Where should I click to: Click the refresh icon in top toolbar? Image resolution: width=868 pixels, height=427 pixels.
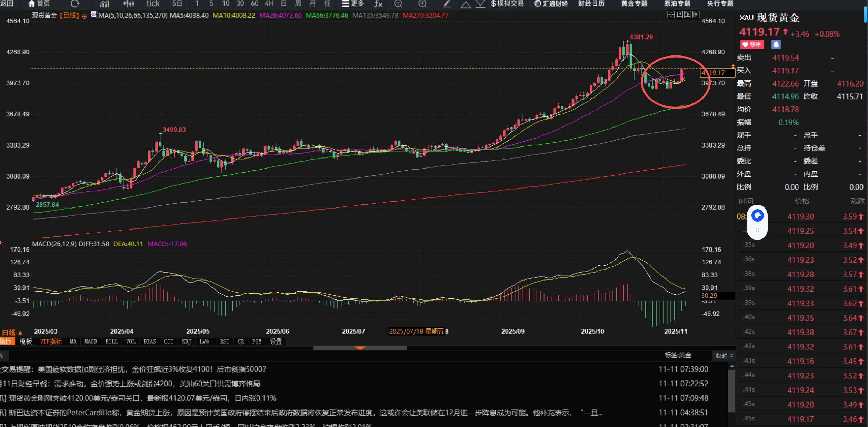coord(75,4)
